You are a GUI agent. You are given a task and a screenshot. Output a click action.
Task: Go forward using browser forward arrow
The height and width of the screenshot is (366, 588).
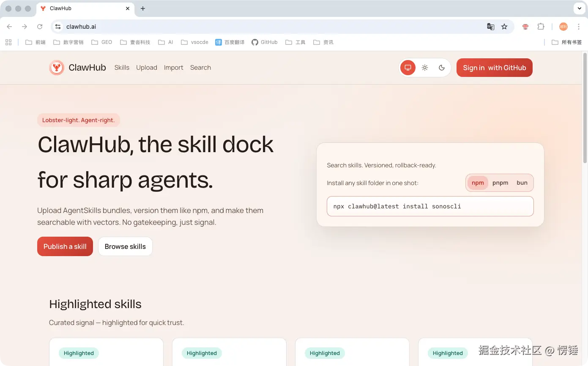coord(25,27)
